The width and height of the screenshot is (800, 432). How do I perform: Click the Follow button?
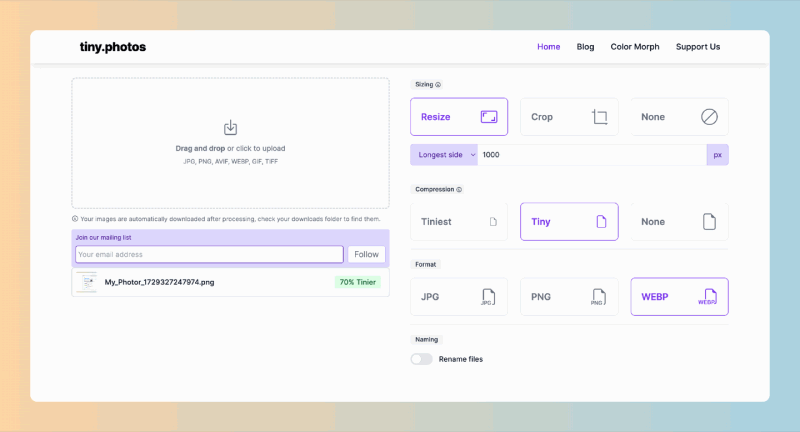[x=366, y=254]
